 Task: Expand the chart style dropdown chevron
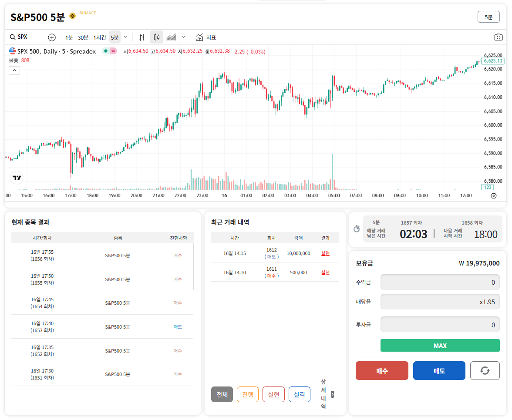click(184, 37)
